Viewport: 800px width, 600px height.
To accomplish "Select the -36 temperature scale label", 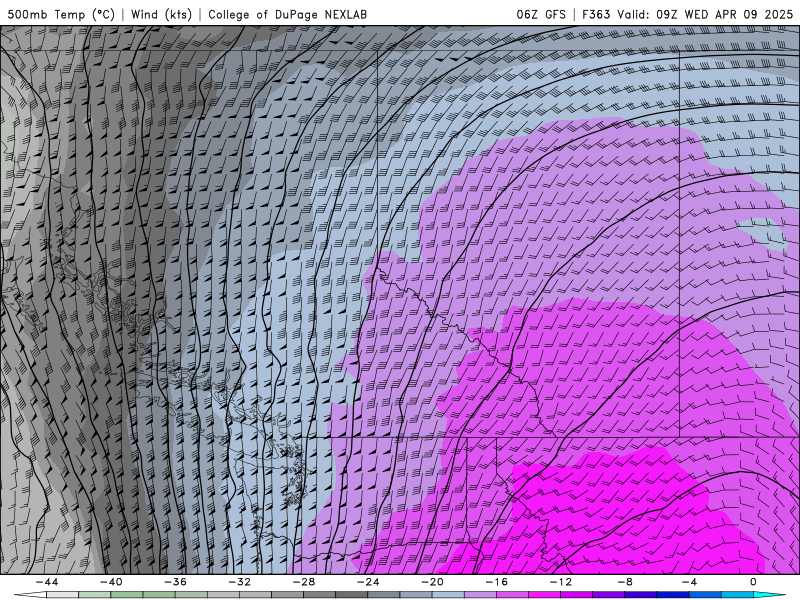I will point(176,582).
